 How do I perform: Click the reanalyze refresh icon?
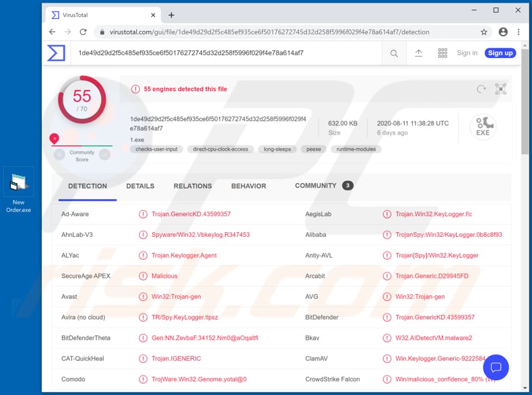pyautogui.click(x=481, y=89)
